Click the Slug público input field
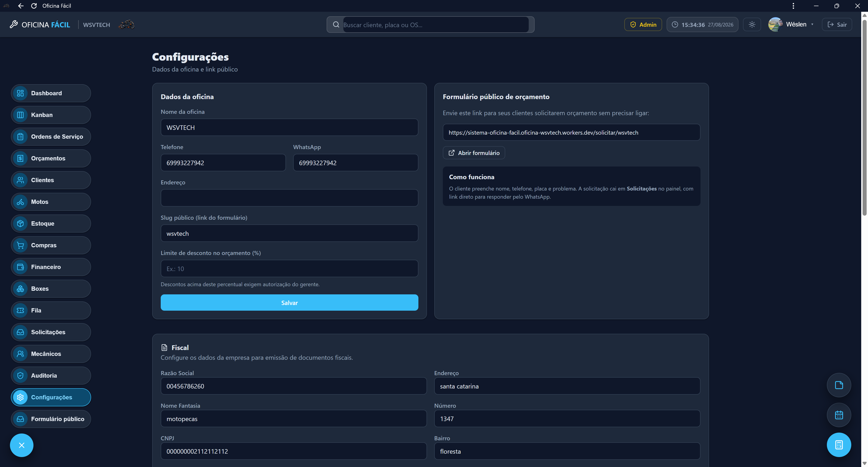Image resolution: width=868 pixels, height=467 pixels. coord(289,233)
